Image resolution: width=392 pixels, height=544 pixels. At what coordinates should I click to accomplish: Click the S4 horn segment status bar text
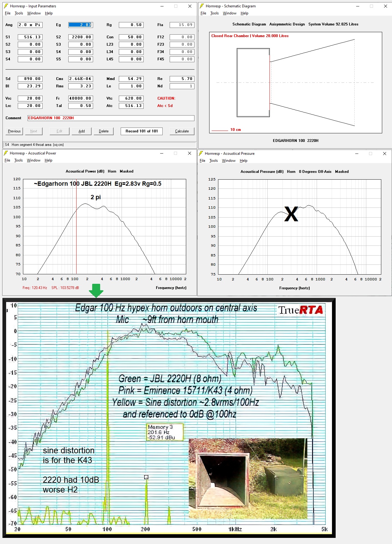pyautogui.click(x=34, y=145)
